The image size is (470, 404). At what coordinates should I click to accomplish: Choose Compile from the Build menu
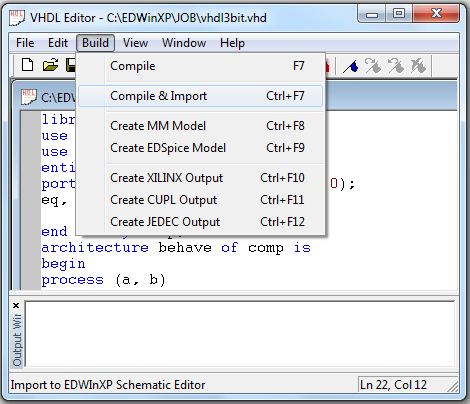(201, 66)
